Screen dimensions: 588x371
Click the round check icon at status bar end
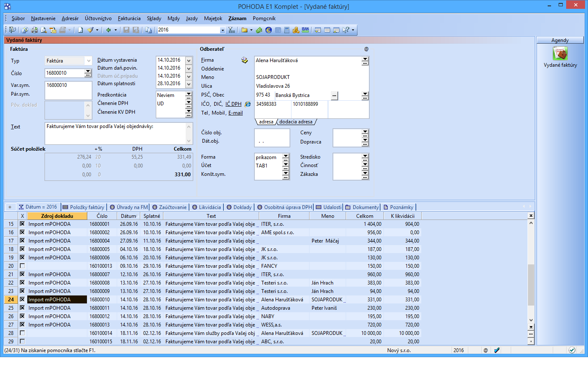pos(572,350)
